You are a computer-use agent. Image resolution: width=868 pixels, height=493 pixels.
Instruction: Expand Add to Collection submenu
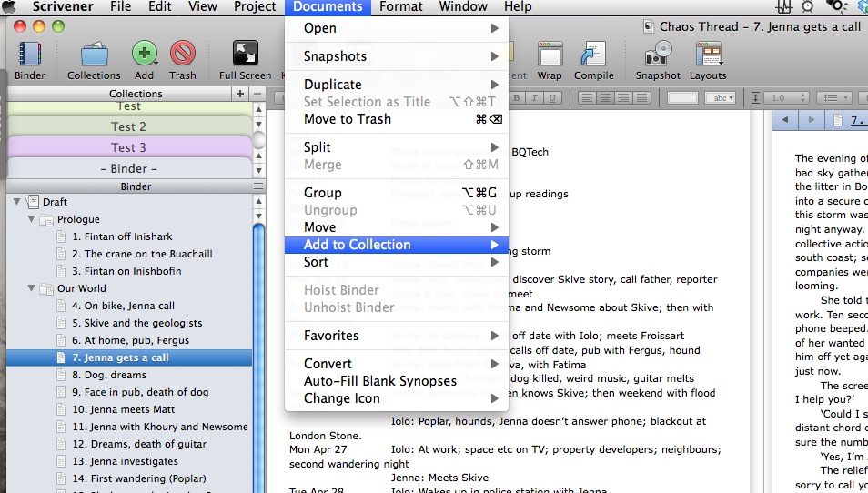(x=397, y=245)
